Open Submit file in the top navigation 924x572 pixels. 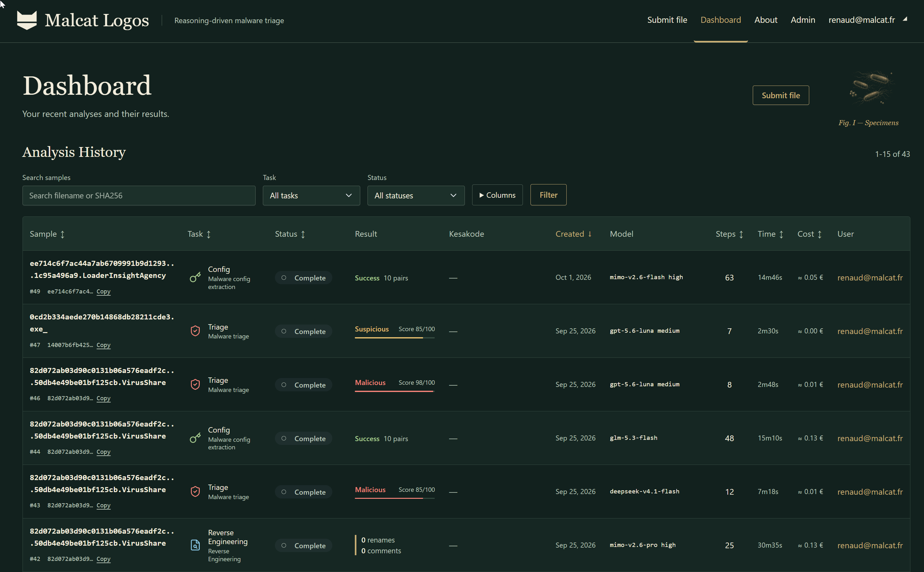point(667,20)
